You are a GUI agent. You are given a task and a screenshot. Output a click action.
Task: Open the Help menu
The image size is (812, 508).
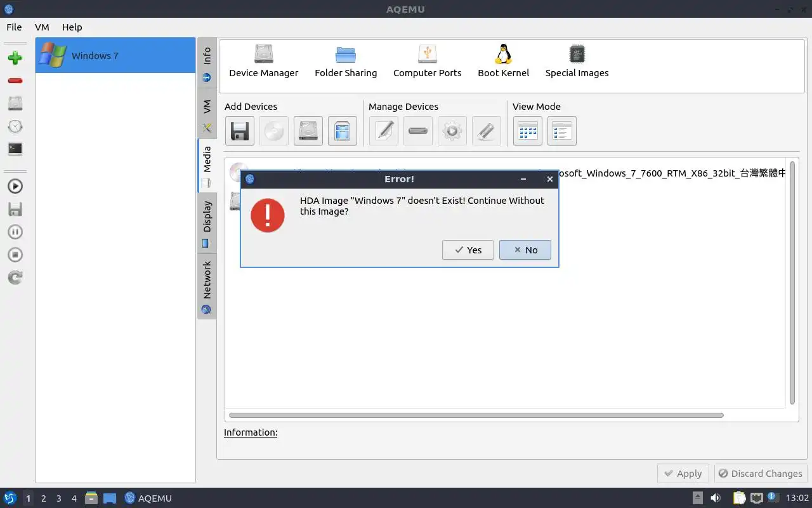coord(72,27)
